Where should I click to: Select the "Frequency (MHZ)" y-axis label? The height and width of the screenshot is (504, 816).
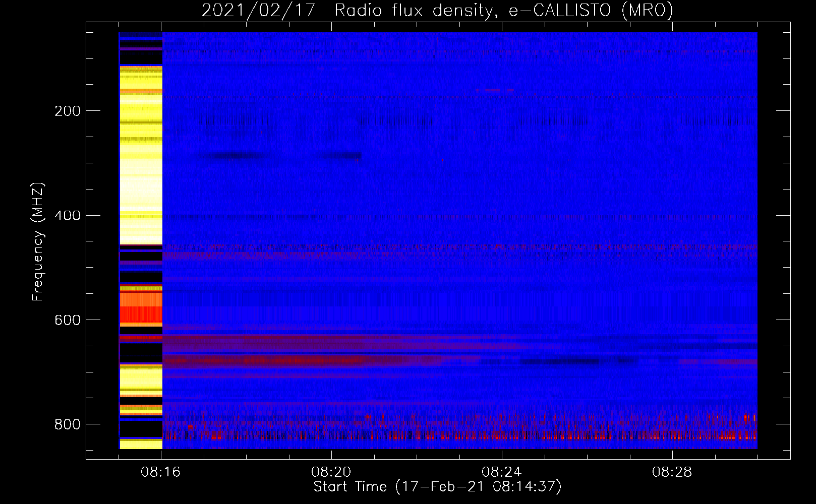[38, 241]
